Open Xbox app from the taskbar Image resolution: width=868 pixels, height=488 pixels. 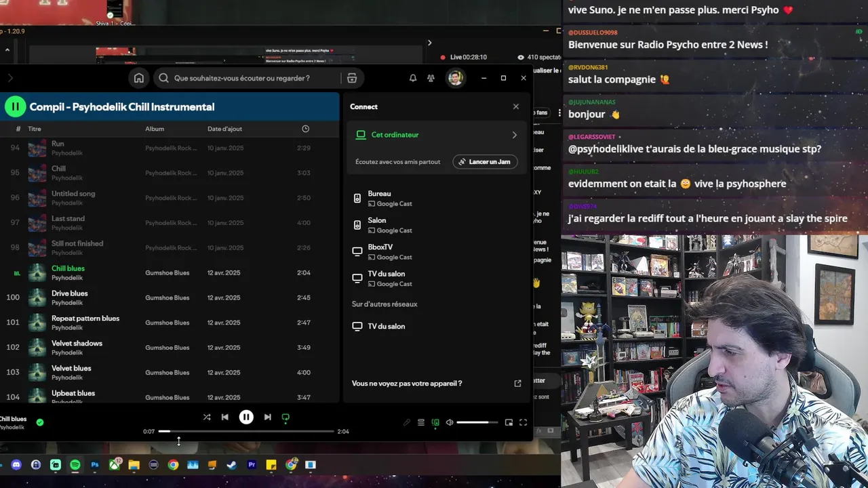pyautogui.click(x=114, y=465)
